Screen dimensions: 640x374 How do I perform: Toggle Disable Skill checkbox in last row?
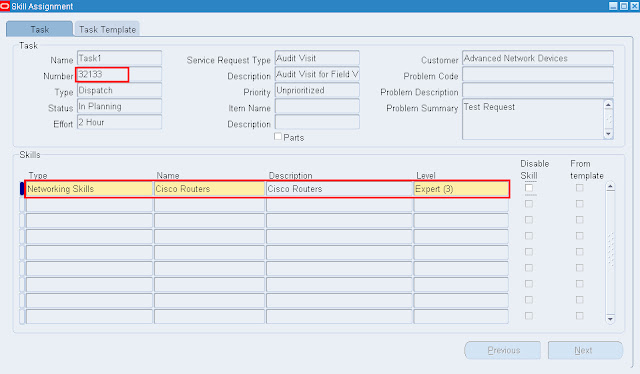point(529,316)
